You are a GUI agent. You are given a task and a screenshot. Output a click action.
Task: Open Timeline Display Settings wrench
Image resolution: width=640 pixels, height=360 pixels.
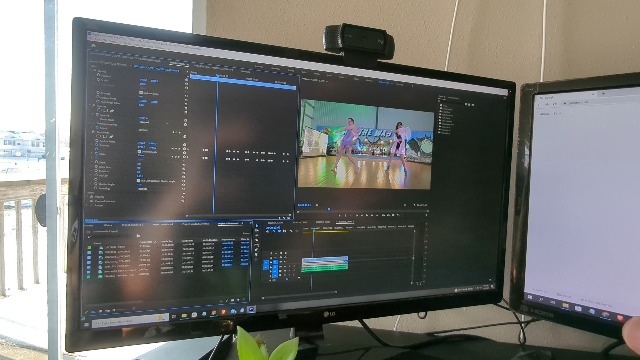[x=291, y=231]
